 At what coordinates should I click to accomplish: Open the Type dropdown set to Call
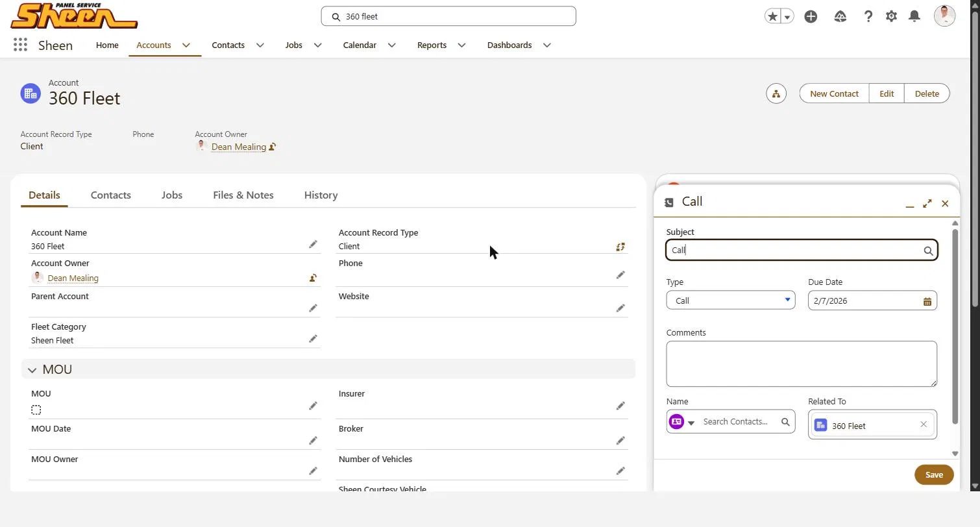[x=731, y=300]
